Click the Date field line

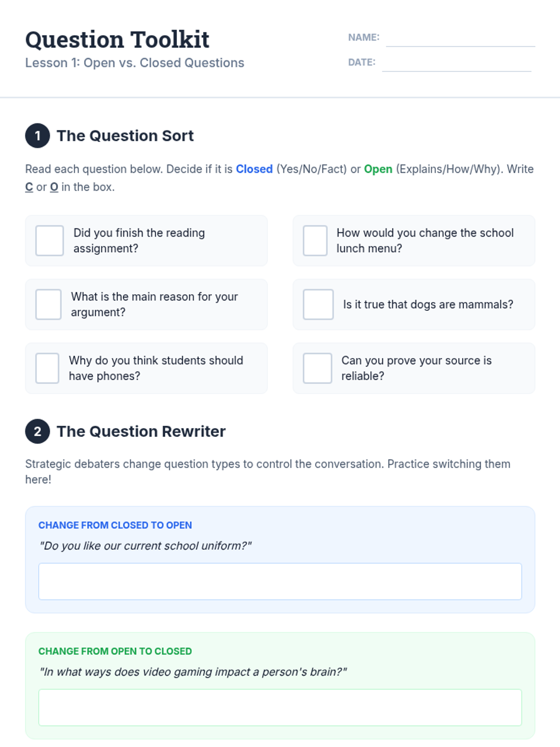click(x=456, y=64)
